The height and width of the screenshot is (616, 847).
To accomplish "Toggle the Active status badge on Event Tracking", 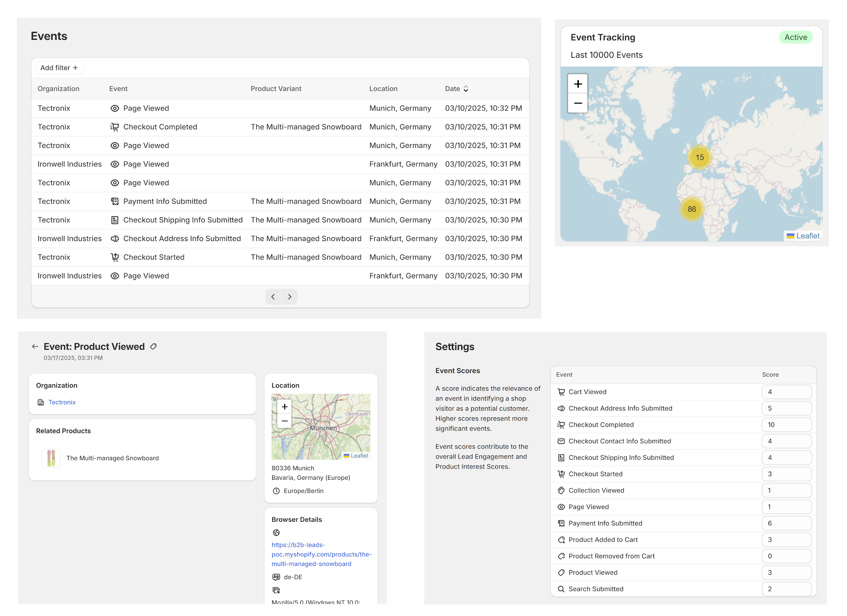I will pos(796,37).
